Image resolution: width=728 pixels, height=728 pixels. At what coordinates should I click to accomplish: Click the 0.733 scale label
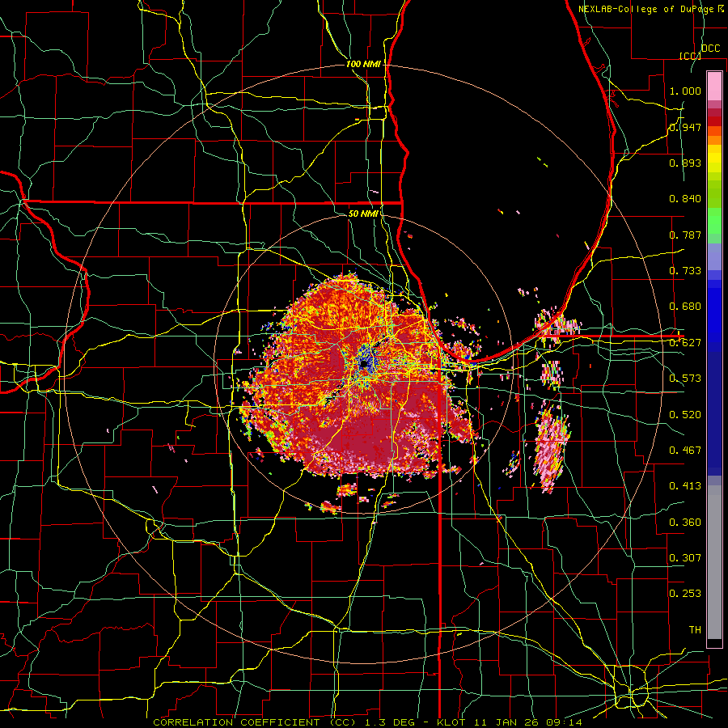click(685, 271)
